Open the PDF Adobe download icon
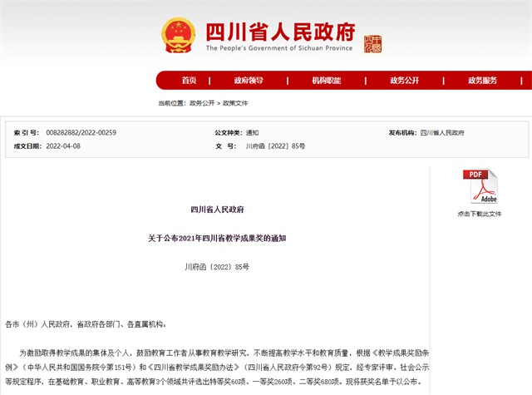 pyautogui.click(x=480, y=186)
